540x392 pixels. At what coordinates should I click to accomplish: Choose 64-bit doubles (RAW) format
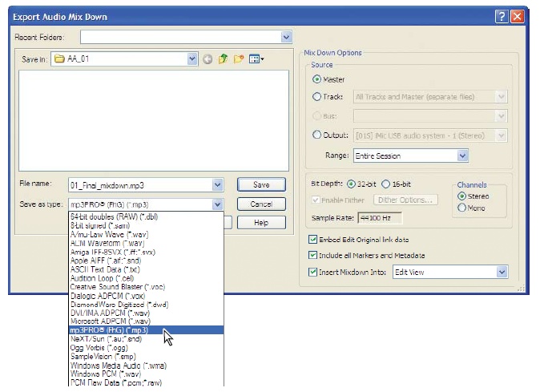point(146,216)
